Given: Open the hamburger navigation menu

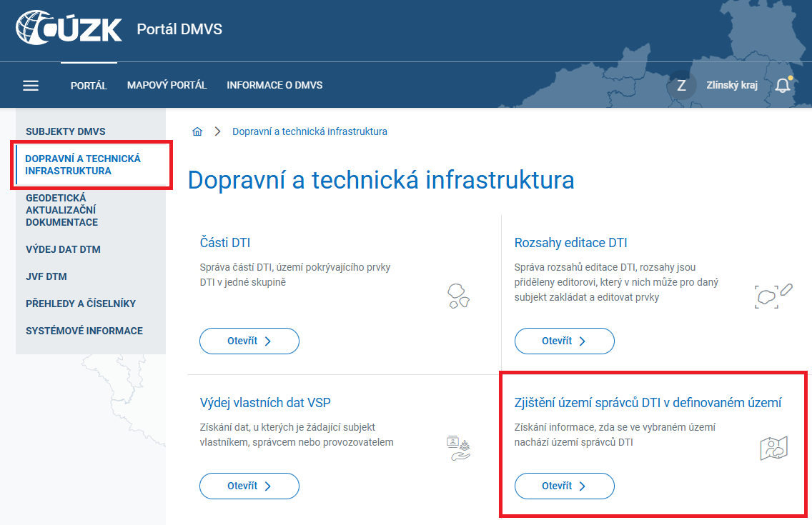Looking at the screenshot, I should click(30, 85).
